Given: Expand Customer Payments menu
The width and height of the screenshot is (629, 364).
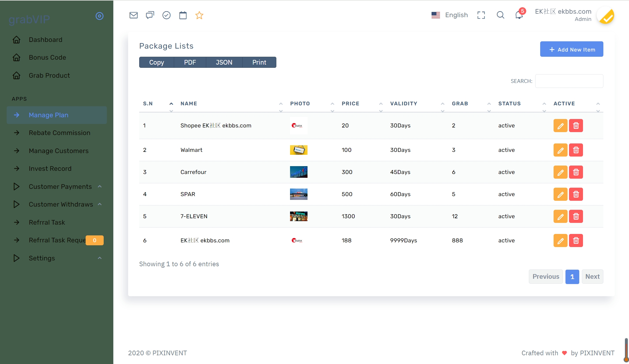Looking at the screenshot, I should click(57, 187).
